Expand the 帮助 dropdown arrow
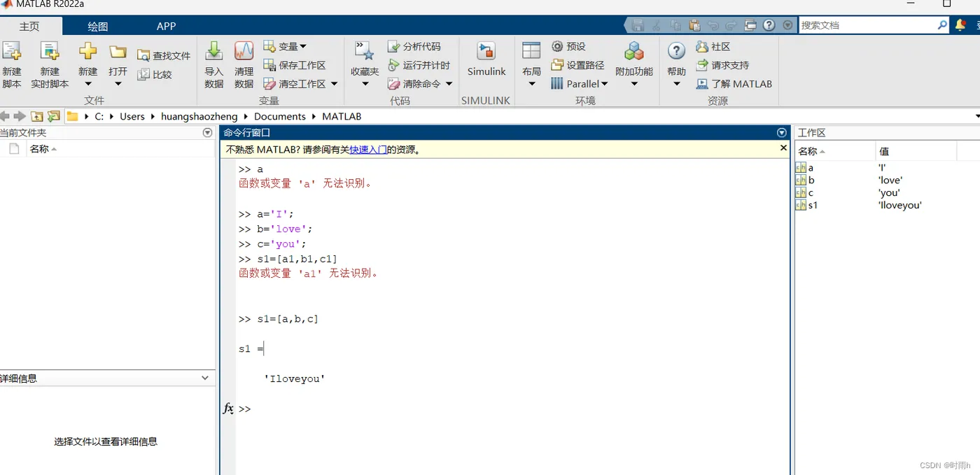 (676, 84)
